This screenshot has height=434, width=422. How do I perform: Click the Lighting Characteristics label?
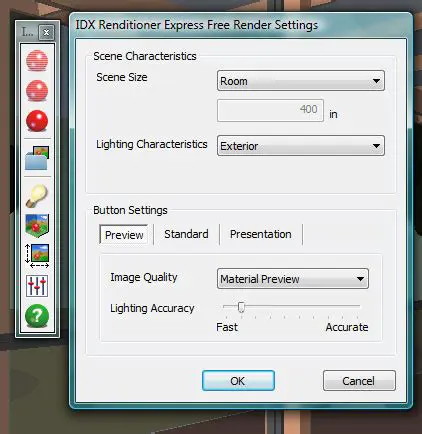tap(152, 144)
